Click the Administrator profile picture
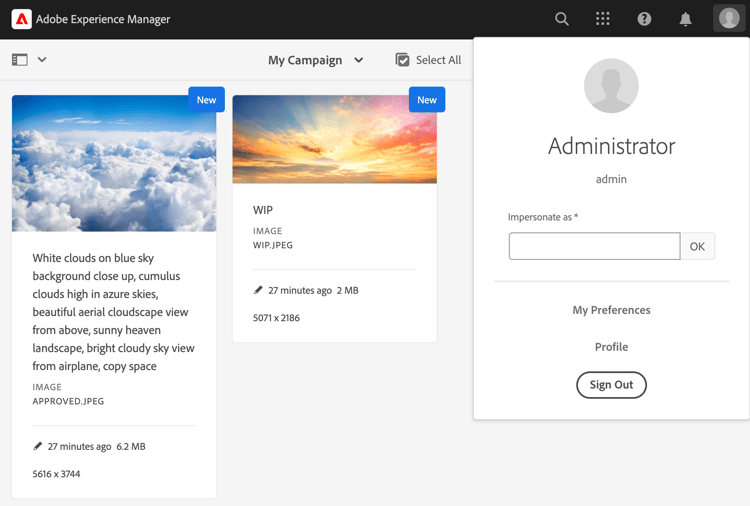 pyautogui.click(x=611, y=86)
